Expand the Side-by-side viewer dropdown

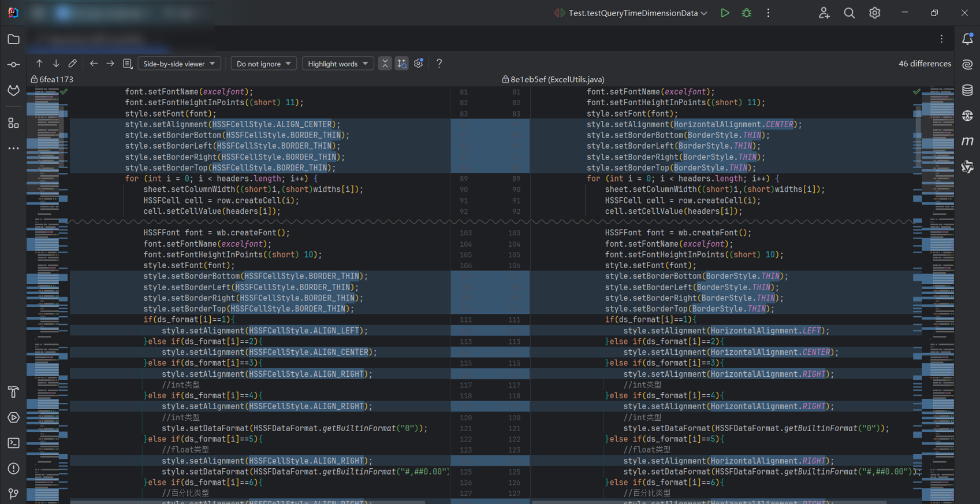179,64
